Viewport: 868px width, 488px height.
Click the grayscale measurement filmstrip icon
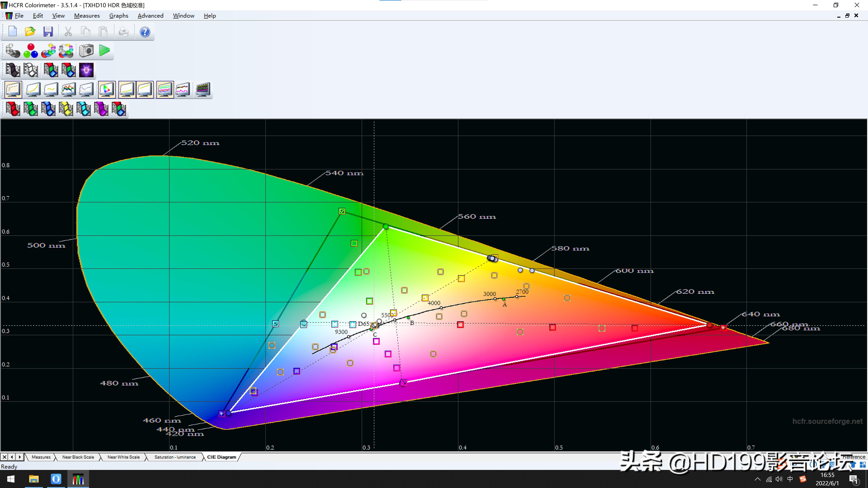(x=12, y=70)
